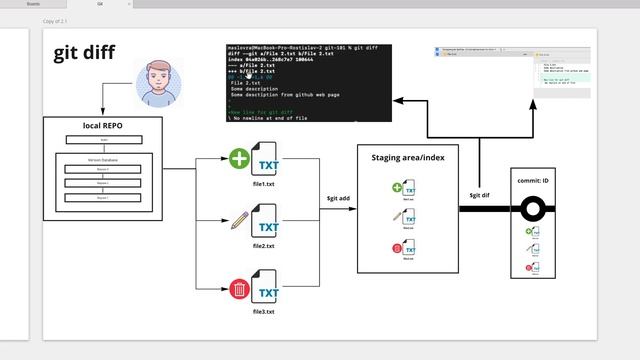Select the first version box in Version Database

[103, 169]
